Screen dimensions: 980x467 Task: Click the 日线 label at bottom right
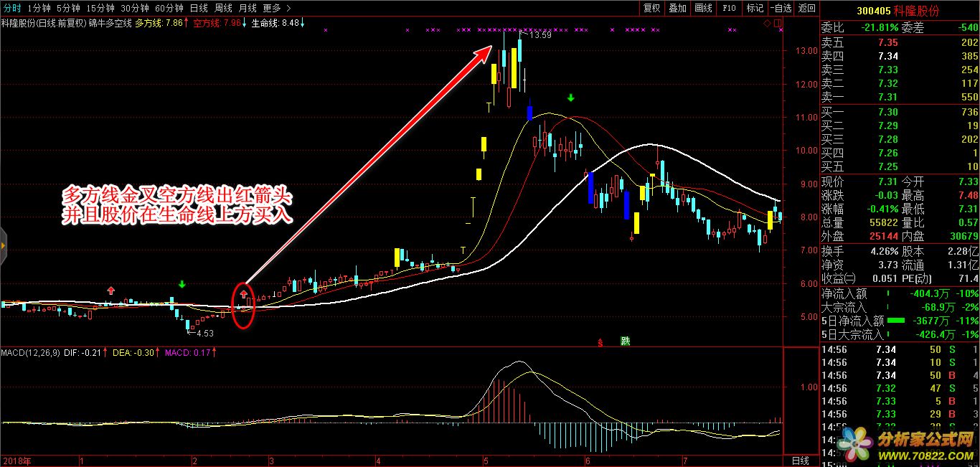(x=801, y=460)
